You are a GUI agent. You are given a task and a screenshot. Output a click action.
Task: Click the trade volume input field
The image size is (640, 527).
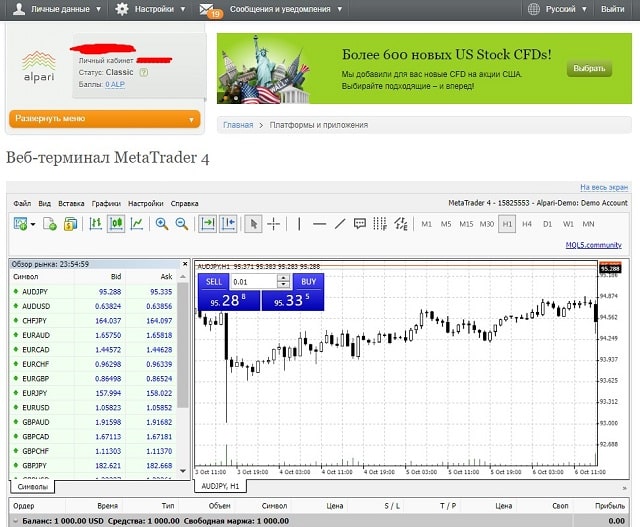253,283
